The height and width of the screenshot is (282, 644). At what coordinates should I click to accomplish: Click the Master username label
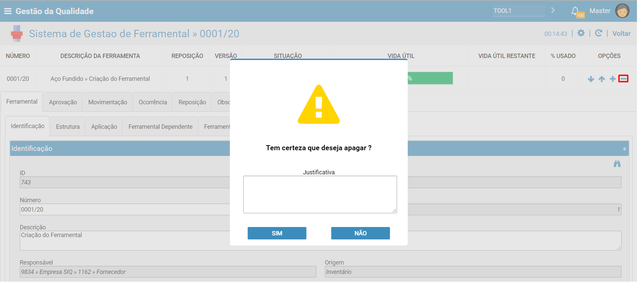(x=600, y=11)
